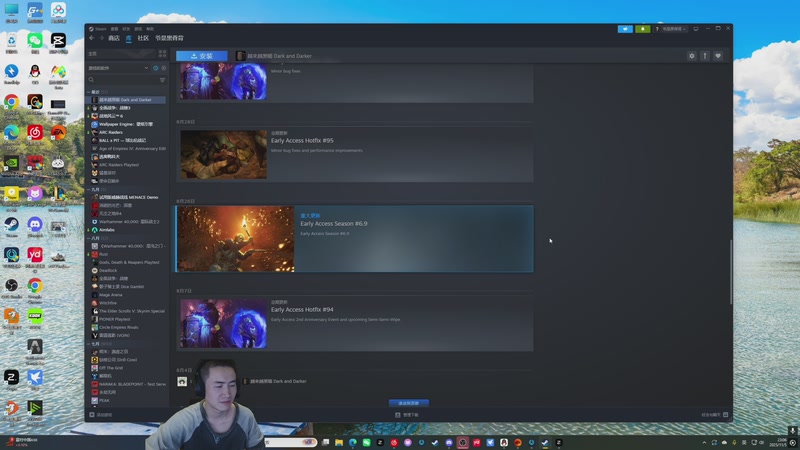Toggle library grid view icon

tap(162, 54)
